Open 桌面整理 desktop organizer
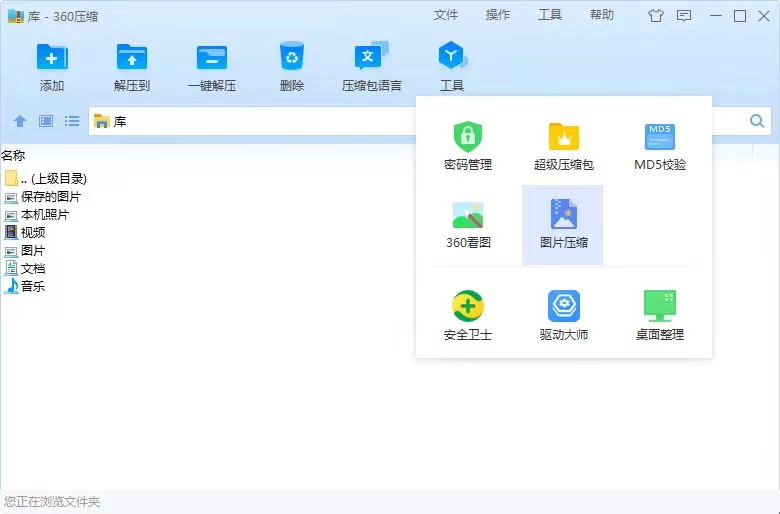 click(660, 315)
